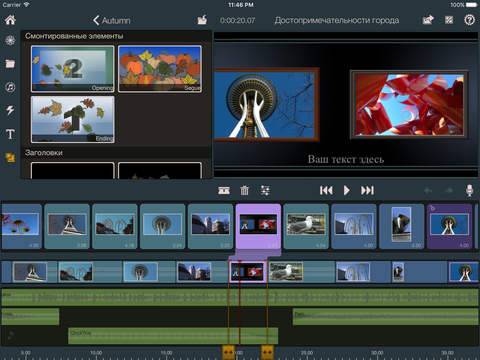This screenshot has width=480, height=360.
Task: Start microphone voice-over recording
Action: (469, 190)
